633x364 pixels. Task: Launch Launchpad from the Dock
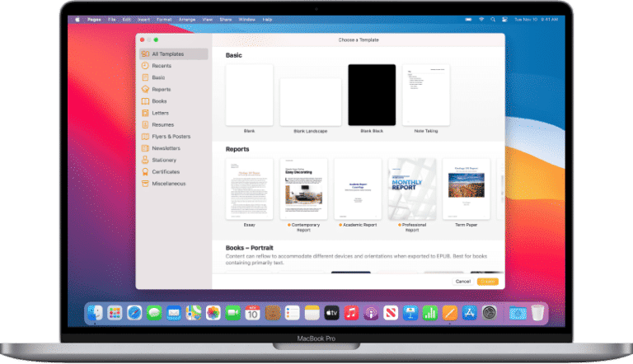[115, 313]
